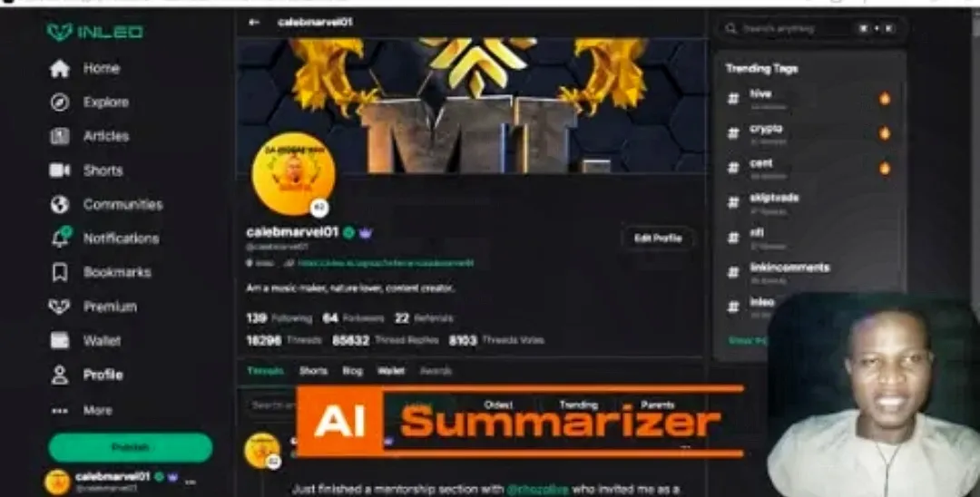Screen dimensions: 980x497
Task: Open Communities globe icon
Action: coord(59,204)
